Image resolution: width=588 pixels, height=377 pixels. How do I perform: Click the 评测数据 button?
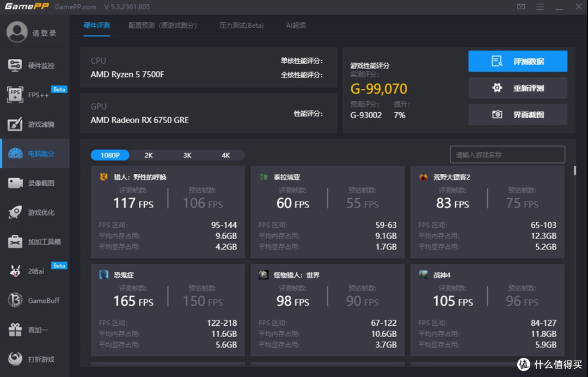coord(518,61)
